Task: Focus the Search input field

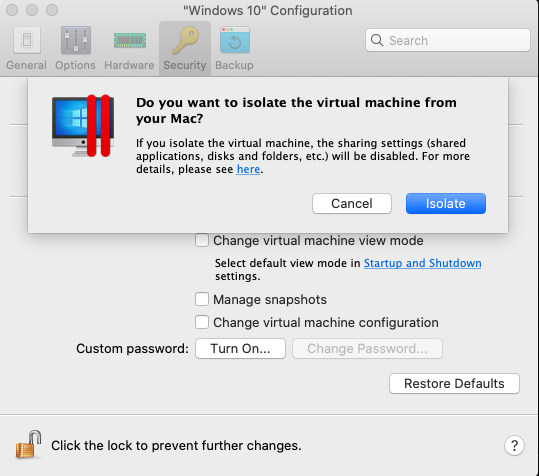Action: coord(448,40)
